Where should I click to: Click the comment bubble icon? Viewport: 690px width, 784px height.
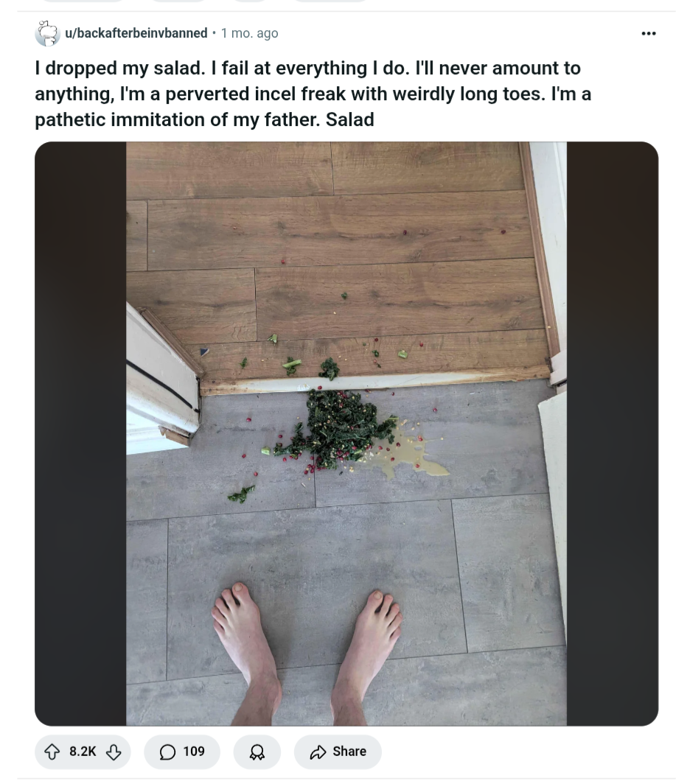click(x=167, y=752)
